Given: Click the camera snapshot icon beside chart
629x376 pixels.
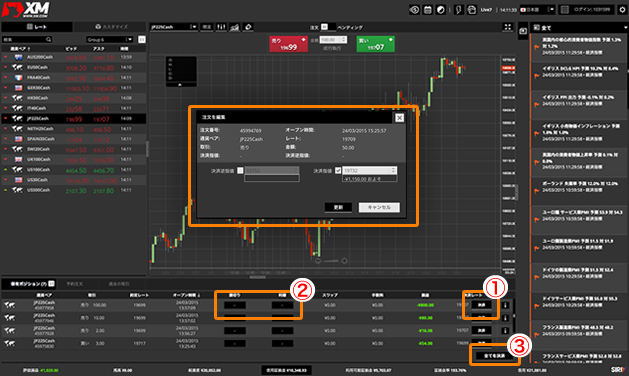Looking at the screenshot, I should 523,31.
